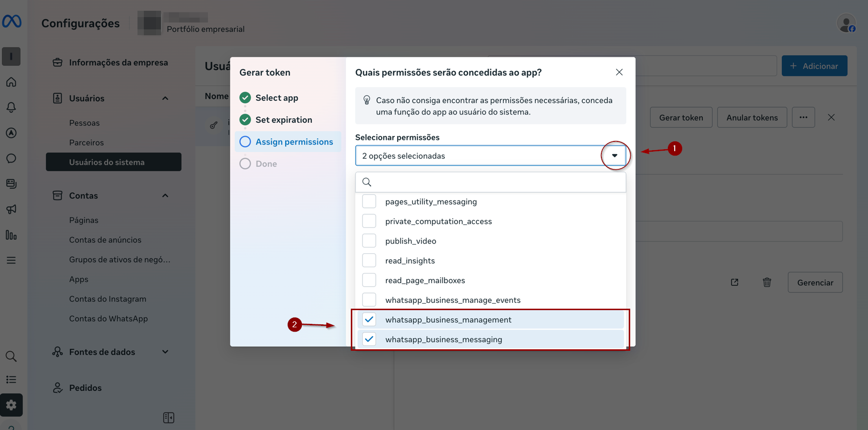The image size is (868, 430).
Task: Collapse the permissions dropdown arrow
Action: coord(615,156)
